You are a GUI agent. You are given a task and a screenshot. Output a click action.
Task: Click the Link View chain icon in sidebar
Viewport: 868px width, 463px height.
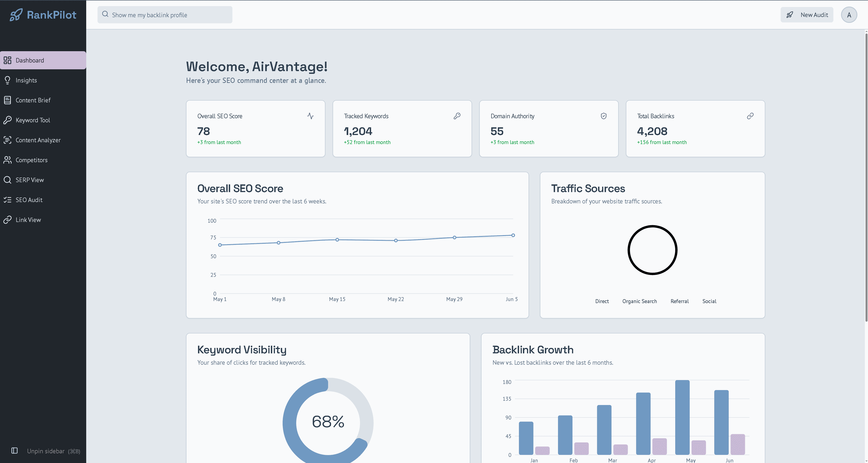7,219
